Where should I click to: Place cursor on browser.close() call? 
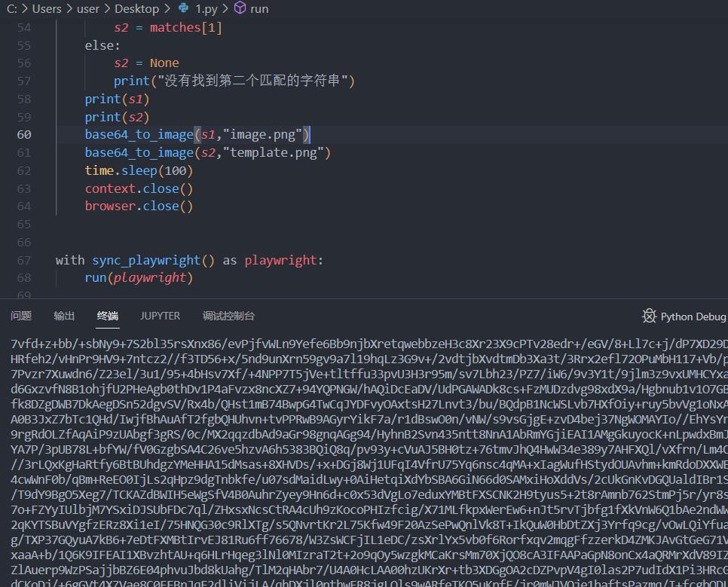tap(139, 206)
